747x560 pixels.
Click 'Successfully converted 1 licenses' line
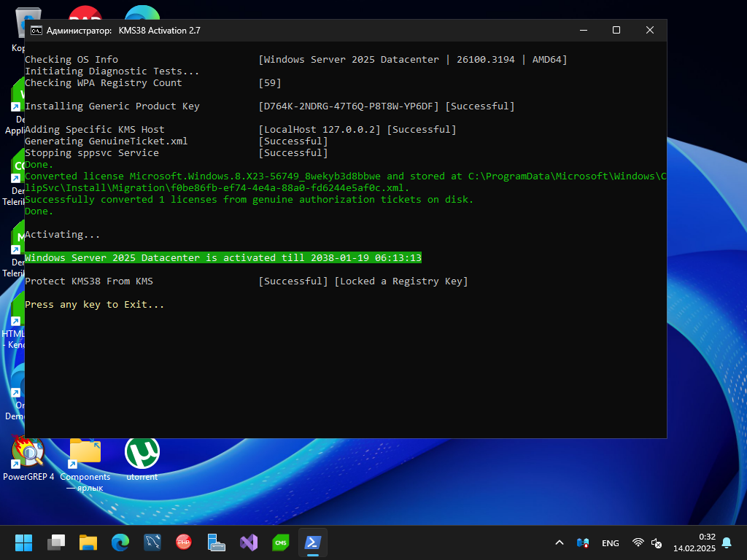tap(249, 200)
